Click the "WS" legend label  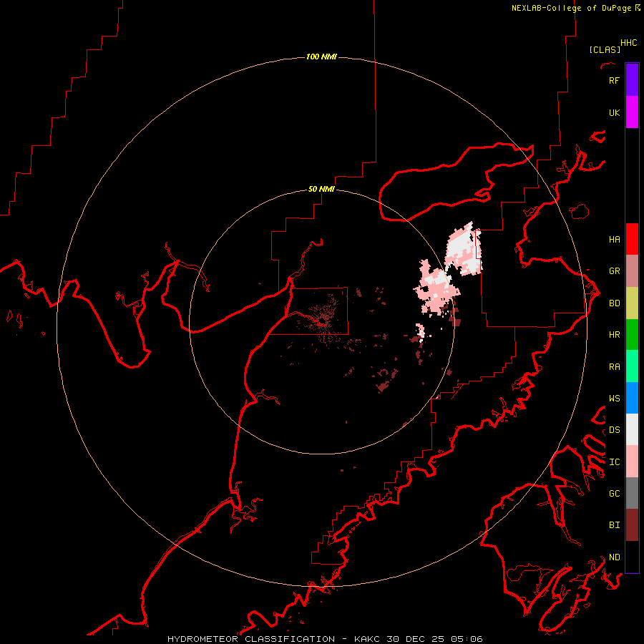[615, 399]
